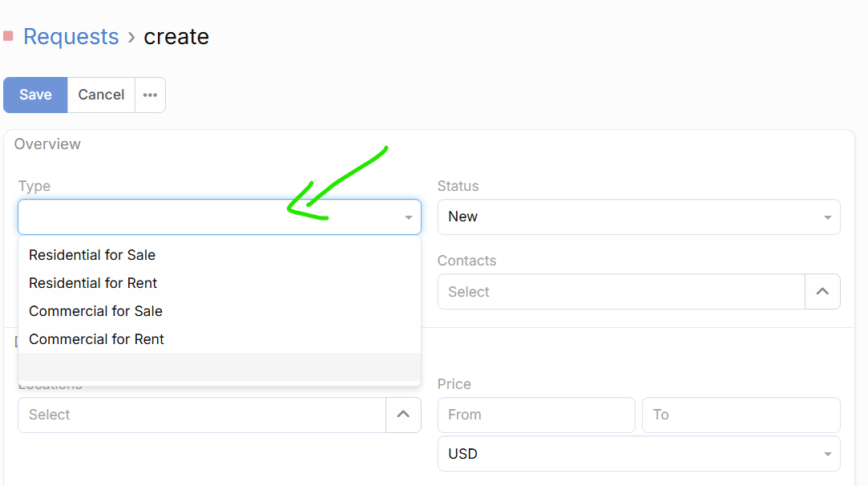Click the Price To input field
The width and height of the screenshot is (868, 486).
741,415
